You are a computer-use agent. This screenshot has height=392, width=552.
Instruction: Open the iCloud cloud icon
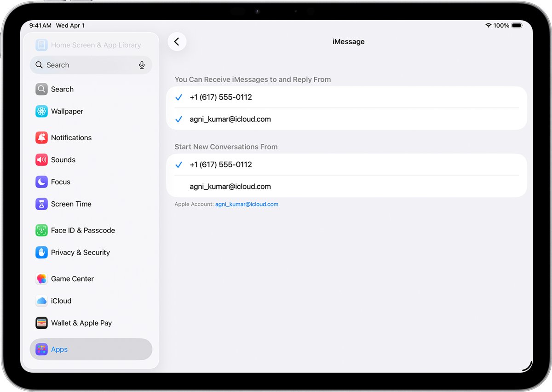tap(42, 301)
